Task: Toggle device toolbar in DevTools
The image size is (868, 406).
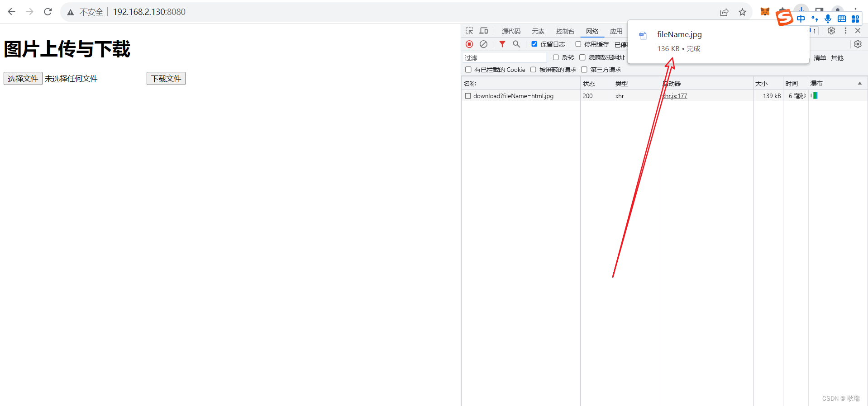Action: (x=484, y=31)
